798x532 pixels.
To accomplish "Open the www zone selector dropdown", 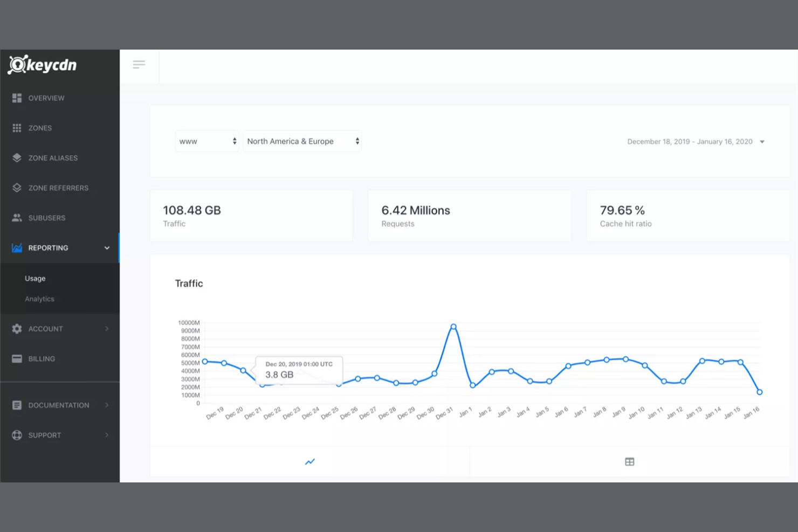I will [x=207, y=141].
